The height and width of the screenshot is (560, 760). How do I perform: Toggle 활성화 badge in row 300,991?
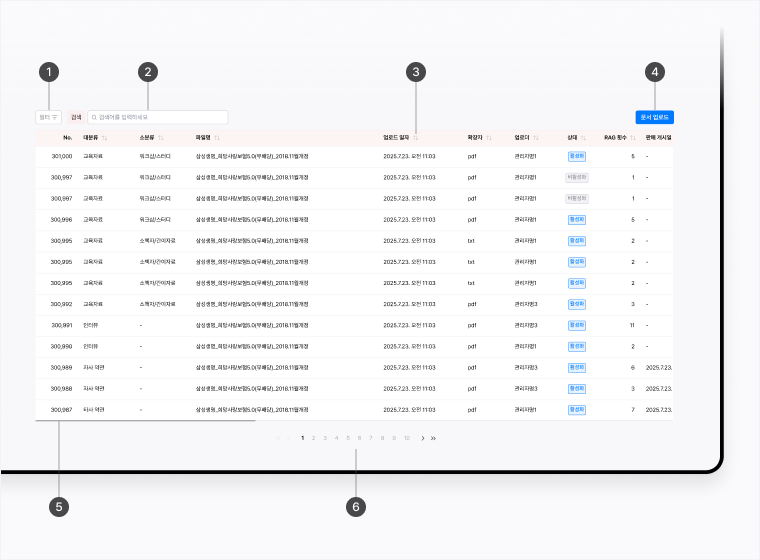[577, 325]
